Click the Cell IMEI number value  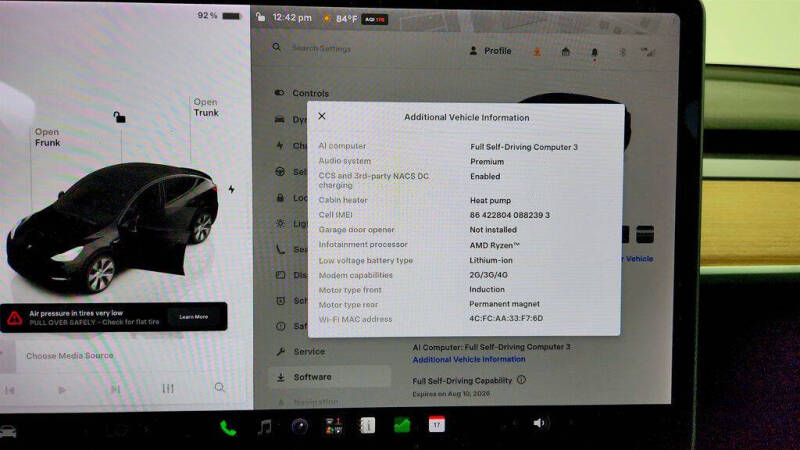click(x=510, y=215)
